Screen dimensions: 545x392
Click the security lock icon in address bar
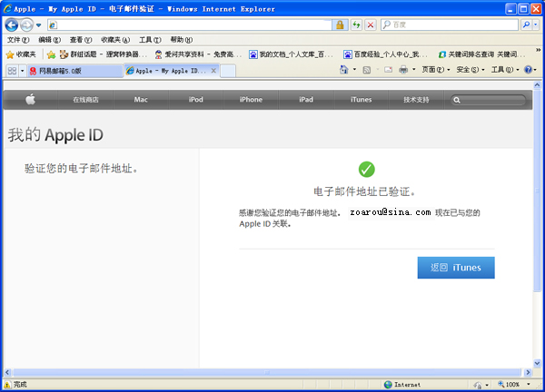340,24
